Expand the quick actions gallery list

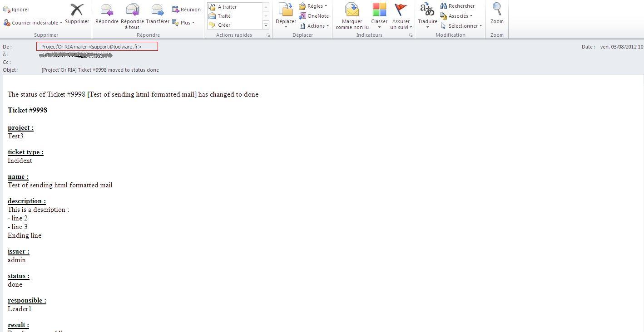click(266, 25)
